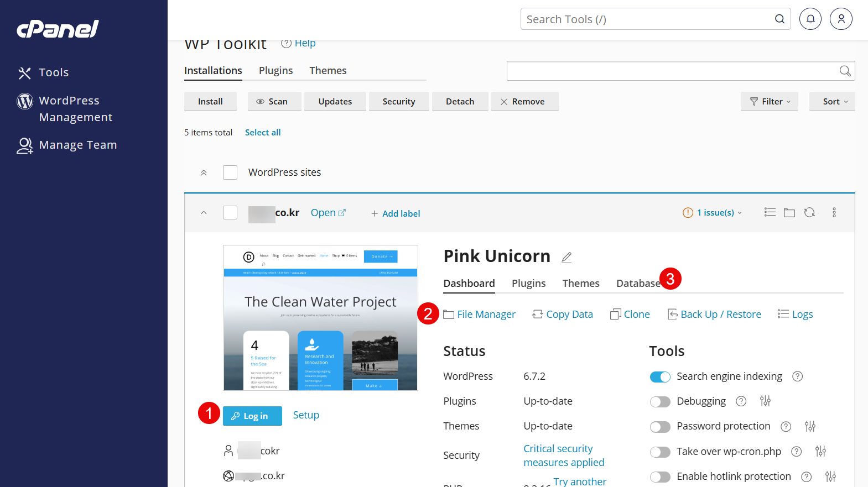The height and width of the screenshot is (487, 868).
Task: Switch to the Installations tab
Action: click(x=213, y=71)
